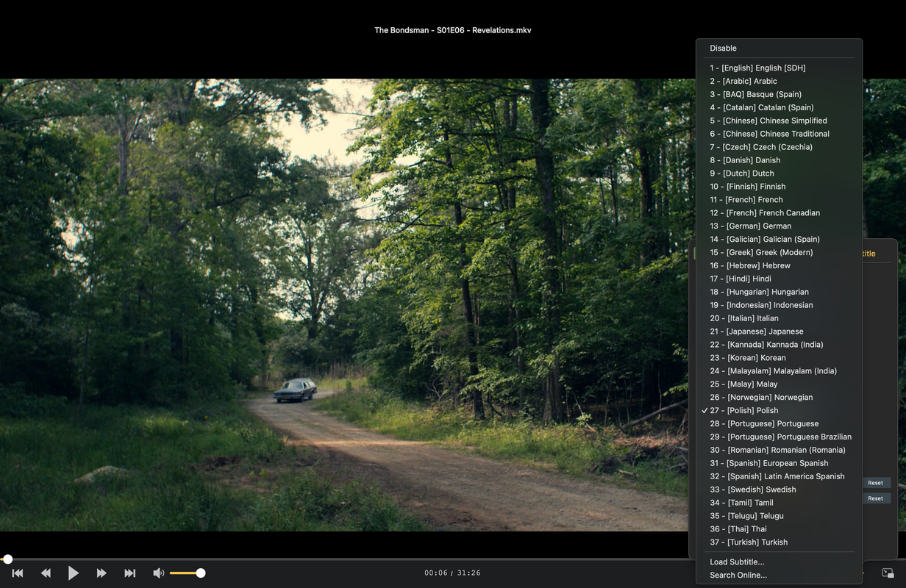
Task: Pick 25 - Malay subtitle
Action: tap(779, 386)
